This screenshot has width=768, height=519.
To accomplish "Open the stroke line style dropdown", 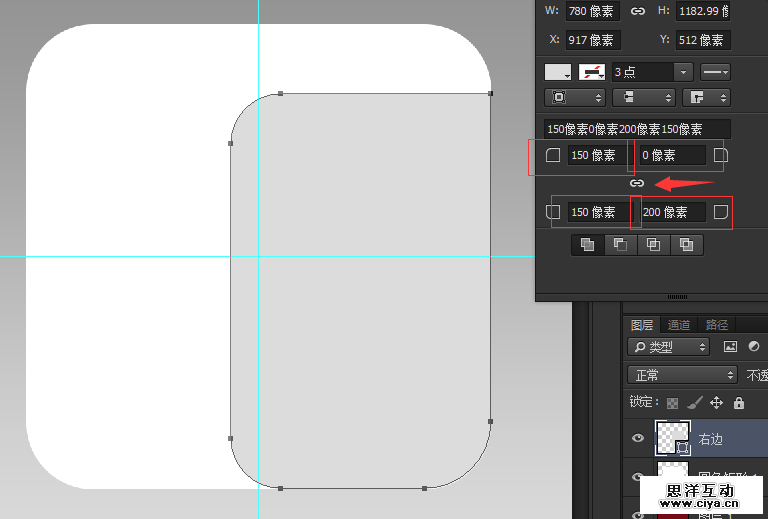I will (x=715, y=72).
